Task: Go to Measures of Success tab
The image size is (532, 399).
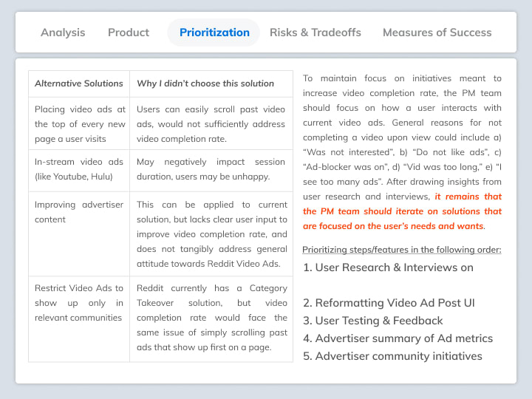Action: point(437,33)
